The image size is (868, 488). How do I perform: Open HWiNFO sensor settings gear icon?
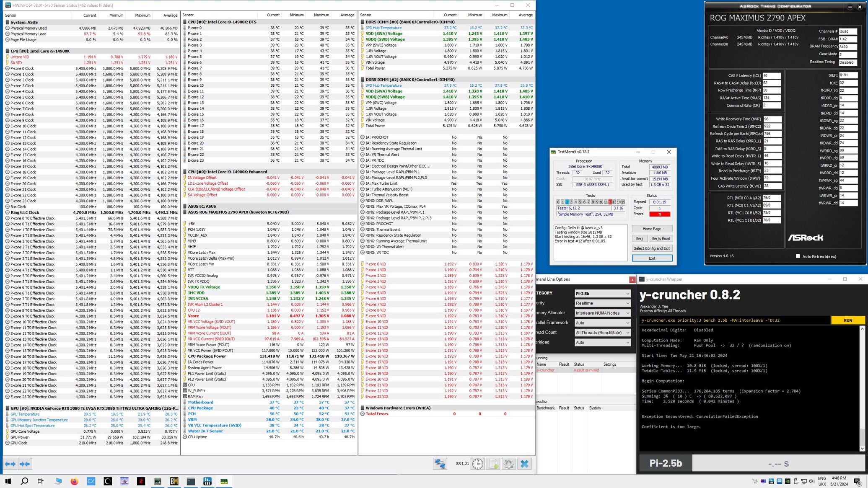coord(509,464)
